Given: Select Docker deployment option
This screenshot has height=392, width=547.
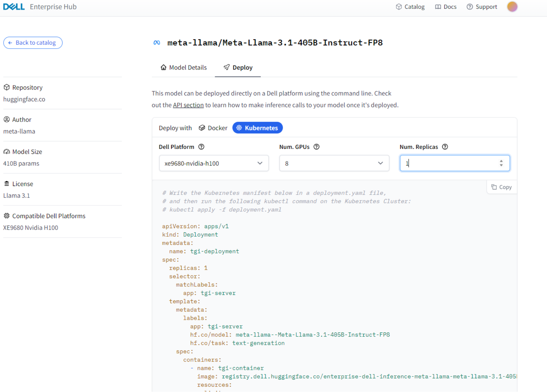Looking at the screenshot, I should [213, 128].
